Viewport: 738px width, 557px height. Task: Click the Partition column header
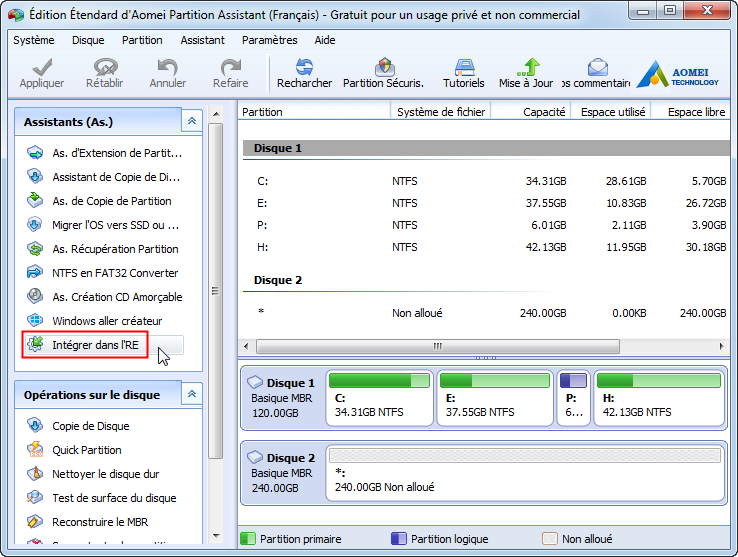tap(314, 112)
